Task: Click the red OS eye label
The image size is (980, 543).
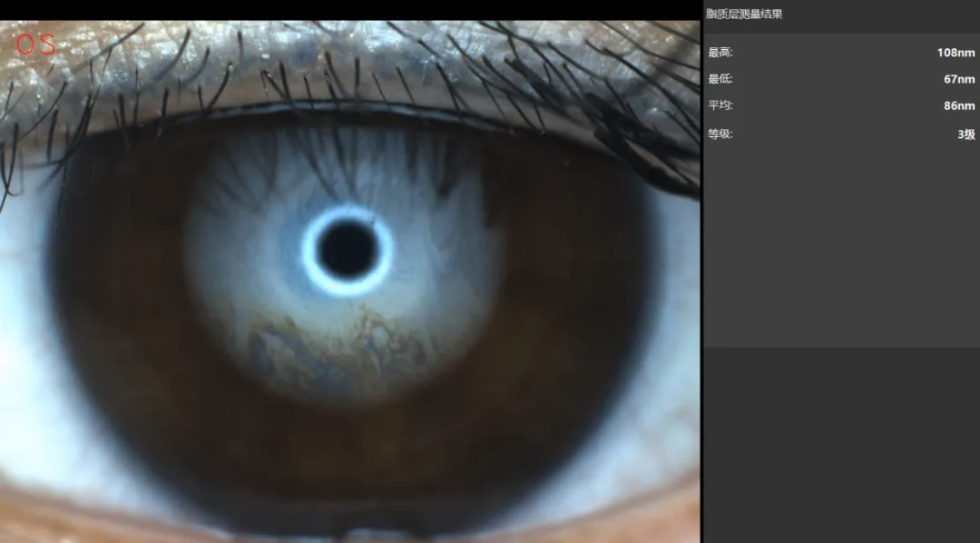Action: pyautogui.click(x=35, y=45)
